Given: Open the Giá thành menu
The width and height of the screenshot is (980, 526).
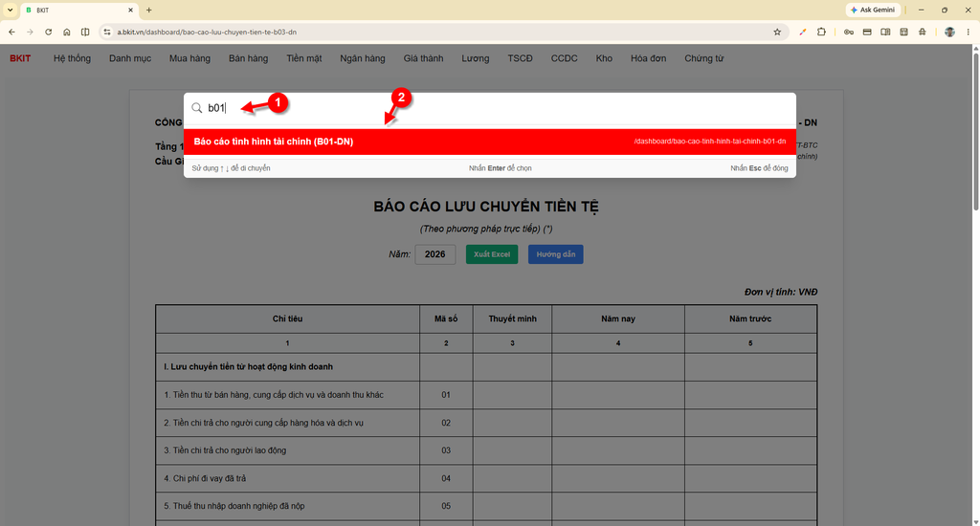Looking at the screenshot, I should click(423, 58).
